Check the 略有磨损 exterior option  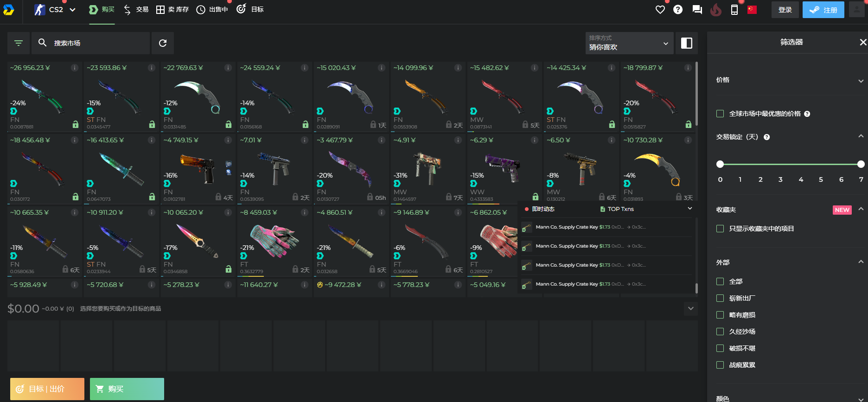pos(720,315)
